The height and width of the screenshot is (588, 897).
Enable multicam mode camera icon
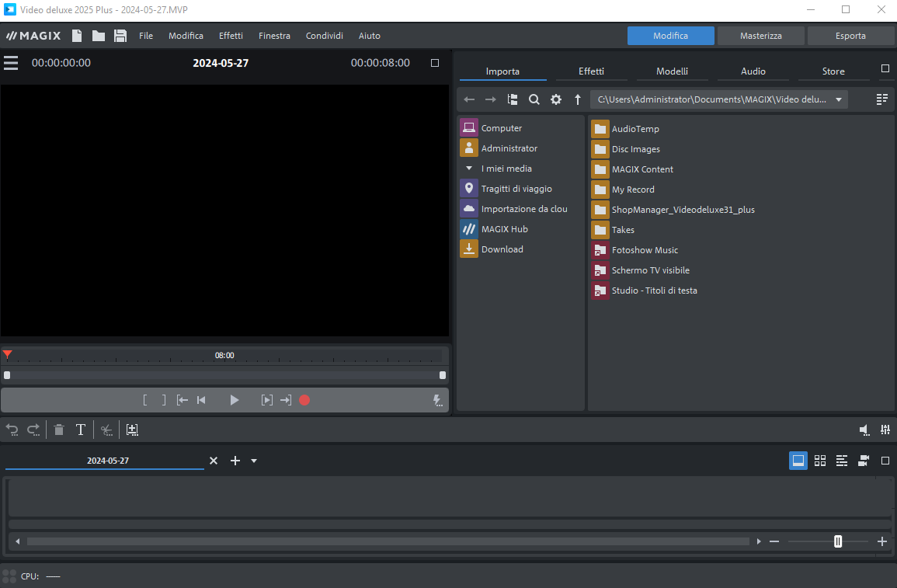click(864, 461)
